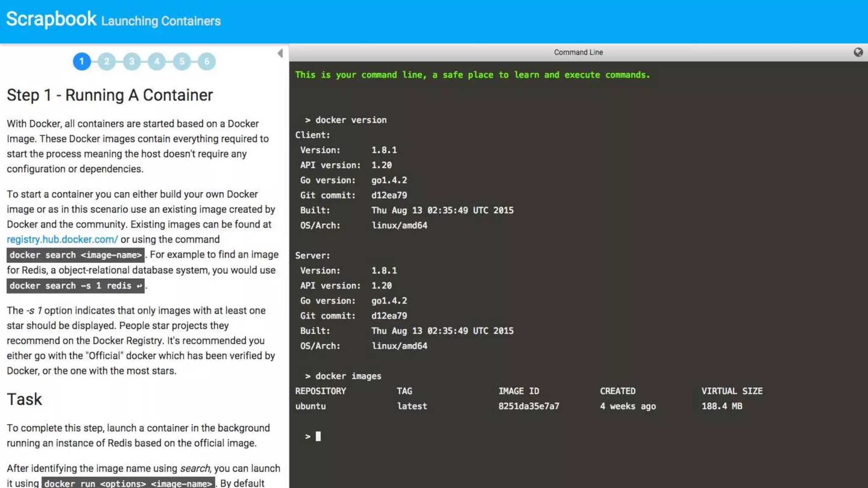Click the 'docker images' command line
Viewport: 868px width, 488px height.
coord(348,376)
